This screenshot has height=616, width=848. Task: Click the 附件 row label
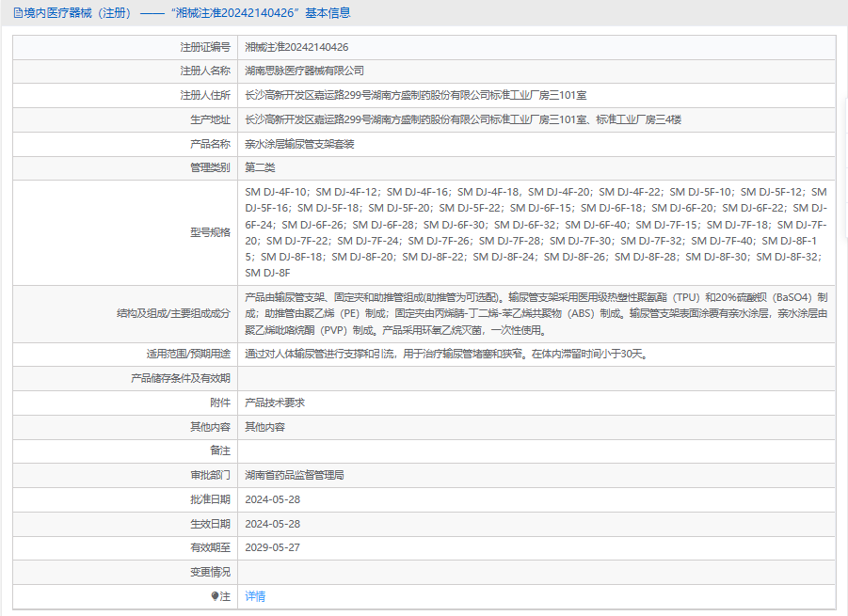pyautogui.click(x=220, y=403)
